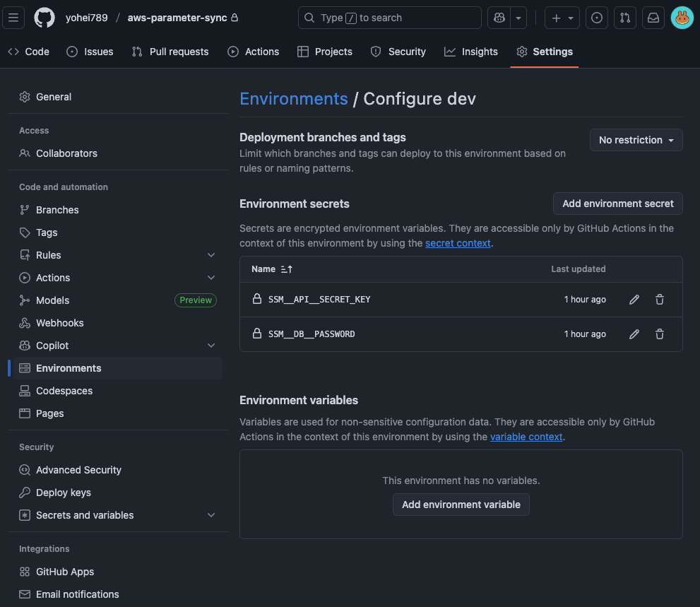Click the profile avatar in the top right
Screen dimensions: 700x607
(682, 18)
